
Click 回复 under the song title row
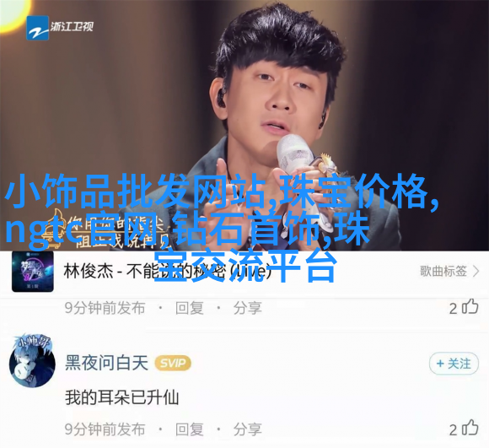pyautogui.click(x=190, y=308)
